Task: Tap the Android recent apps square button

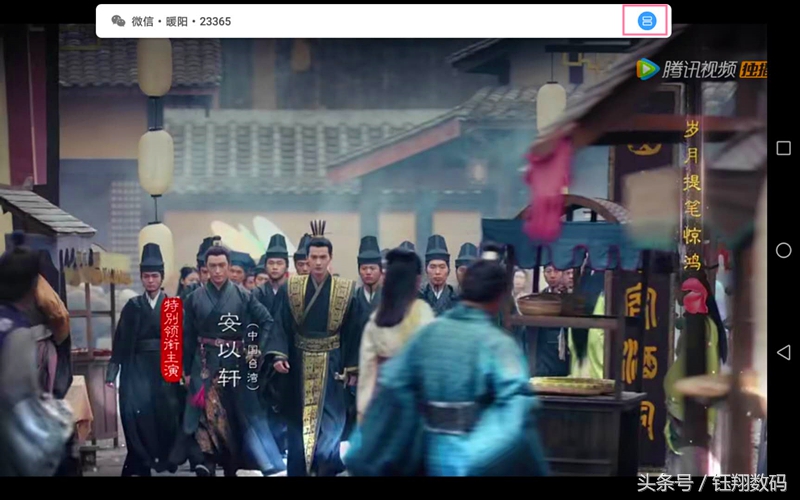Action: click(783, 148)
